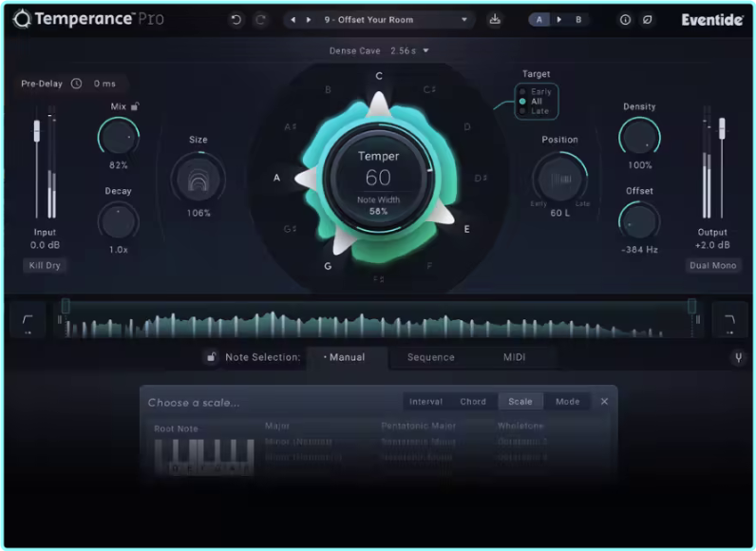Go to the next preset arrow

(x=307, y=20)
